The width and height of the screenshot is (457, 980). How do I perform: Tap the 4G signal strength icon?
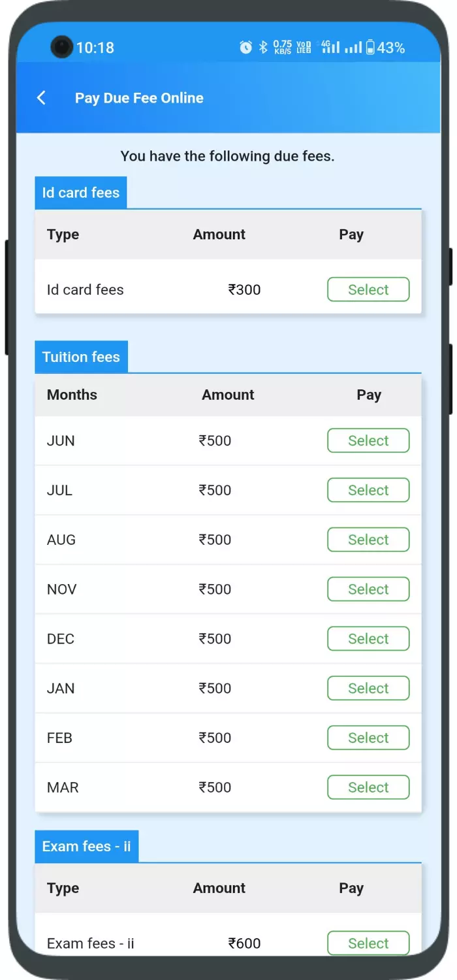pyautogui.click(x=329, y=47)
